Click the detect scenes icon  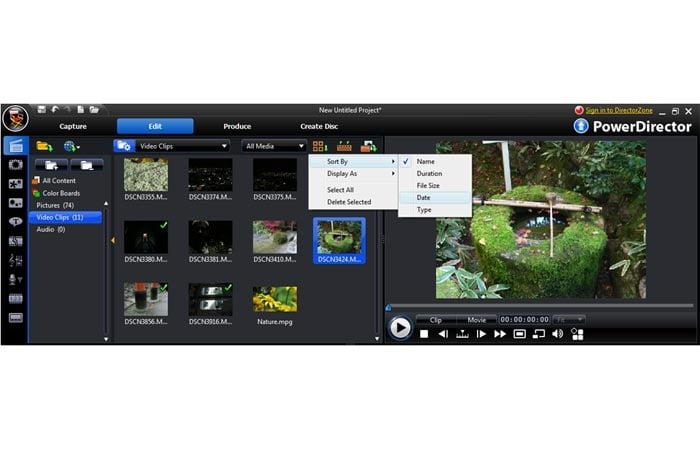pos(344,146)
